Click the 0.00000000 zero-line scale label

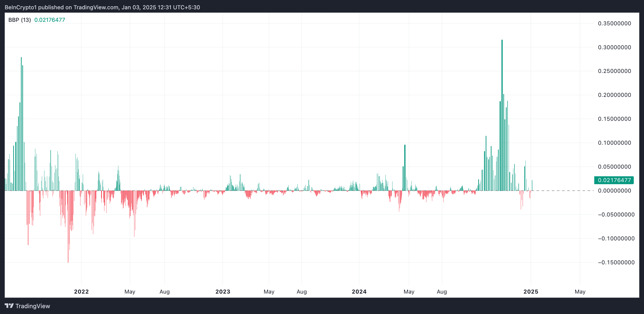tap(614, 191)
